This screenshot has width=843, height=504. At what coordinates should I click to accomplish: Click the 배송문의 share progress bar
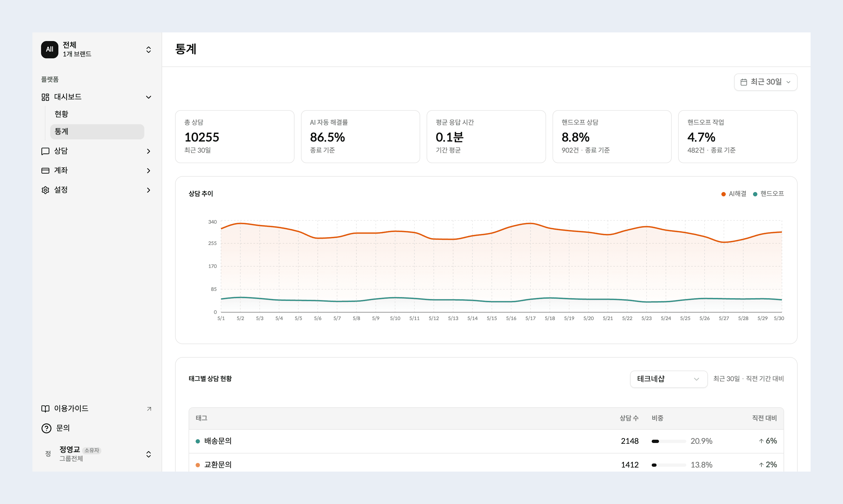668,441
